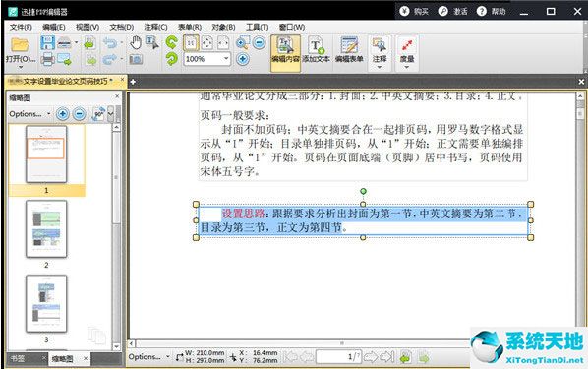Add a new tab with plus button
Image resolution: width=588 pixels, height=369 pixels.
[x=133, y=82]
